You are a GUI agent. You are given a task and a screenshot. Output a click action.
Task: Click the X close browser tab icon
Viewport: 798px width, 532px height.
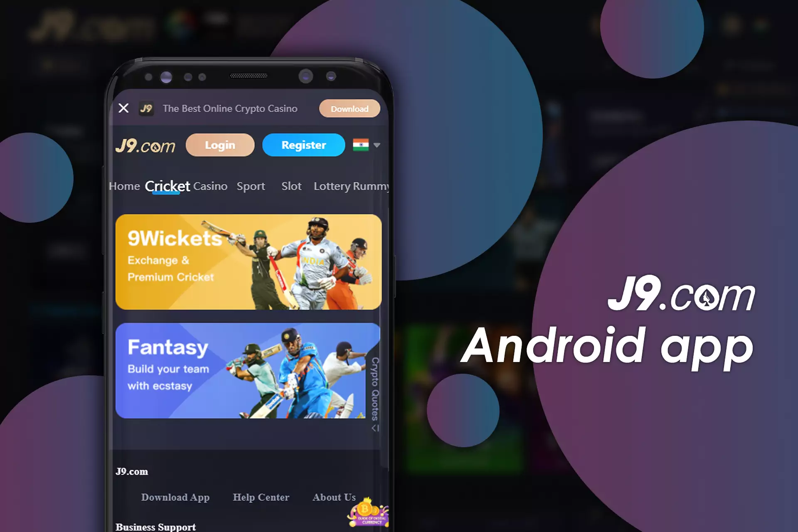click(x=123, y=108)
